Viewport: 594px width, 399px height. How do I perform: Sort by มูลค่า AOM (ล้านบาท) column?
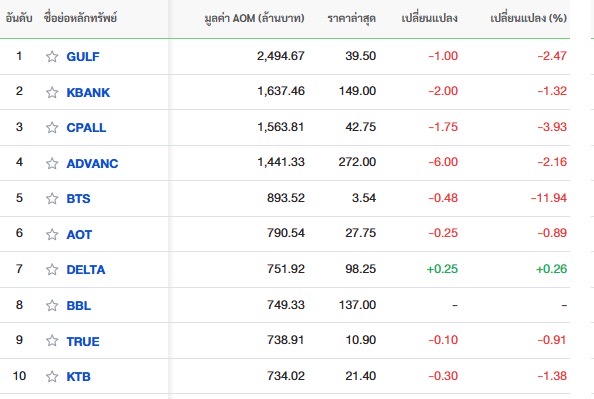point(254,18)
